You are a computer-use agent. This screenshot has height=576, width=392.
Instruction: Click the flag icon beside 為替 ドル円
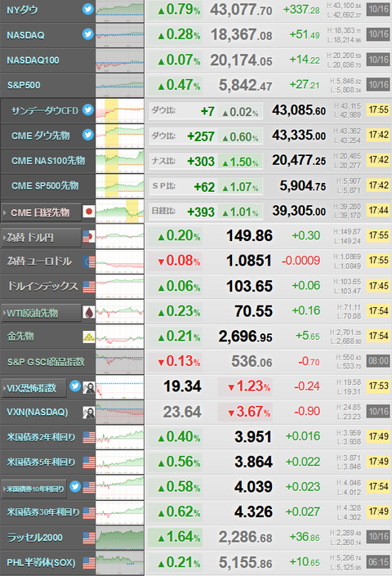pyautogui.click(x=89, y=237)
